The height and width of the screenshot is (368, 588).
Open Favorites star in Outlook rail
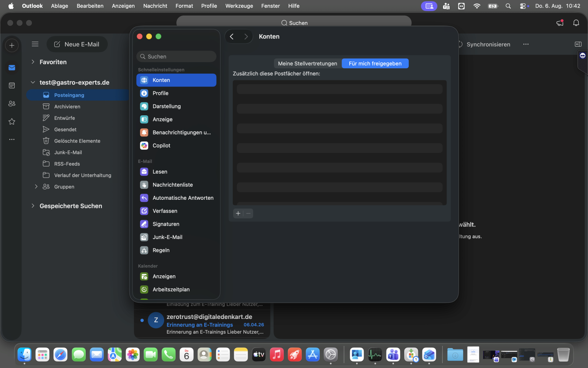click(12, 122)
